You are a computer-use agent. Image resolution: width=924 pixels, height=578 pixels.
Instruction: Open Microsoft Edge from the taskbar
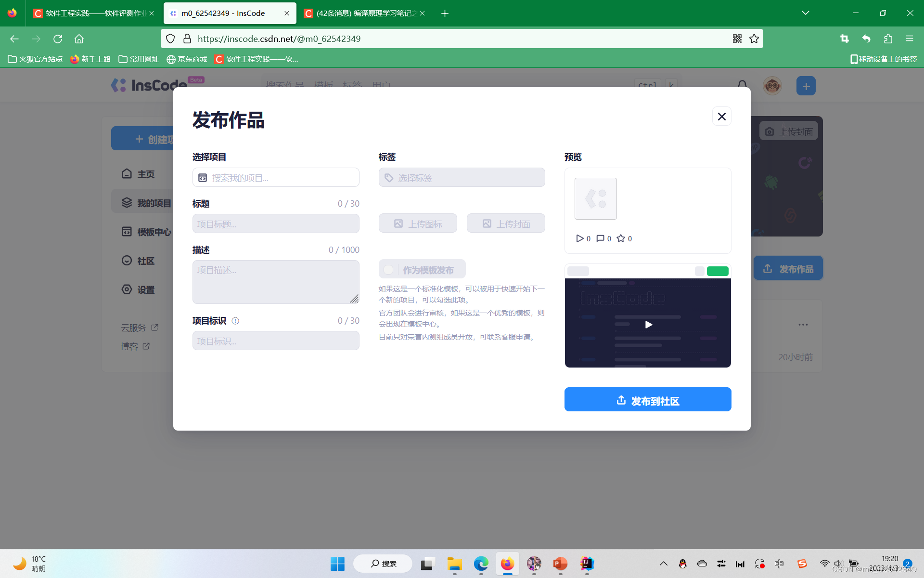tap(481, 564)
